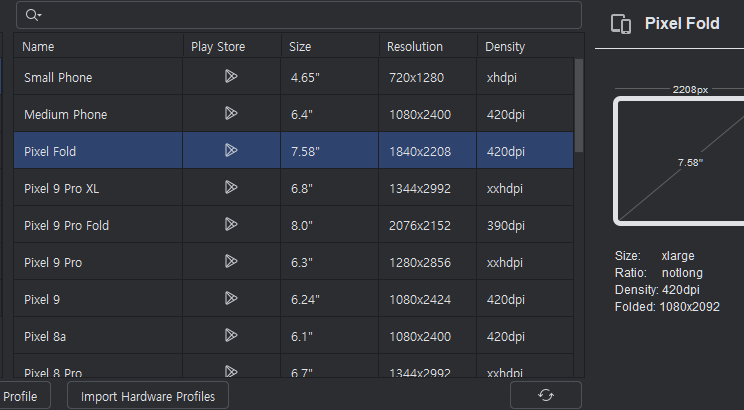Screen dimensions: 744x410
Task: Click the 1280x2856 resolution cell
Action: pos(428,262)
